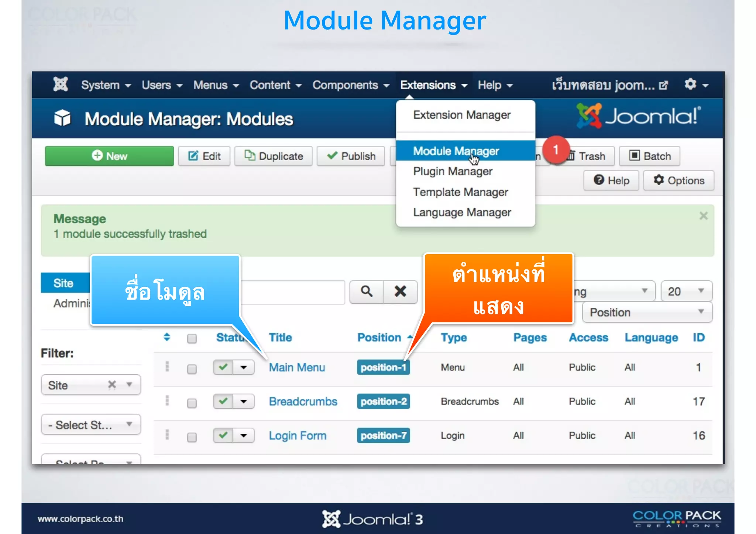Click the Joomla! brand logo in header
This screenshot has height=534, width=756.
click(639, 116)
